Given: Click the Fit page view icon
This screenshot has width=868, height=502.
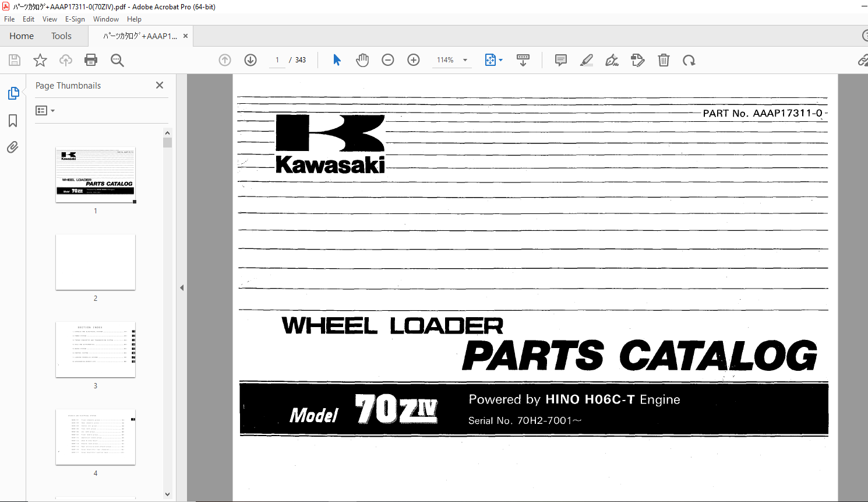Looking at the screenshot, I should coord(491,60).
